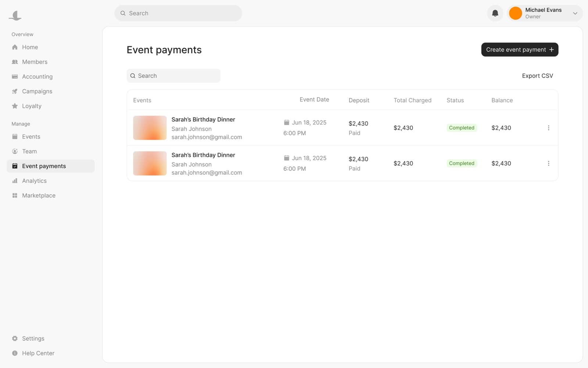Click second row Jun 18, 2025 date

point(309,158)
